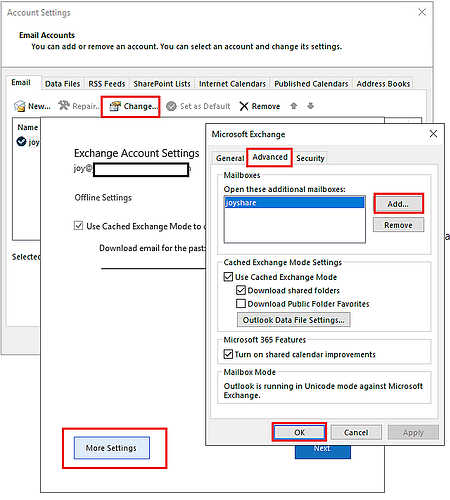Open Outlook Data File Settings

tap(294, 320)
